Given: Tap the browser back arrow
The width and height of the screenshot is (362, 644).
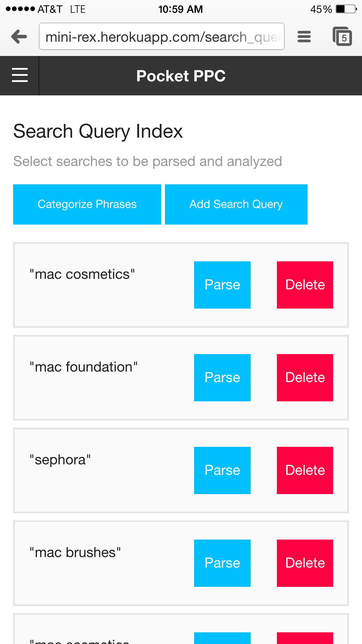Looking at the screenshot, I should click(x=19, y=37).
